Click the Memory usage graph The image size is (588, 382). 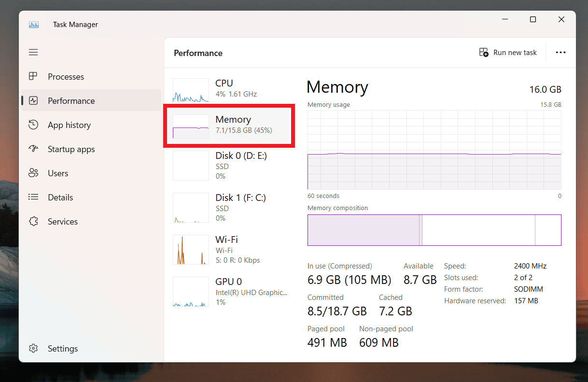point(434,150)
